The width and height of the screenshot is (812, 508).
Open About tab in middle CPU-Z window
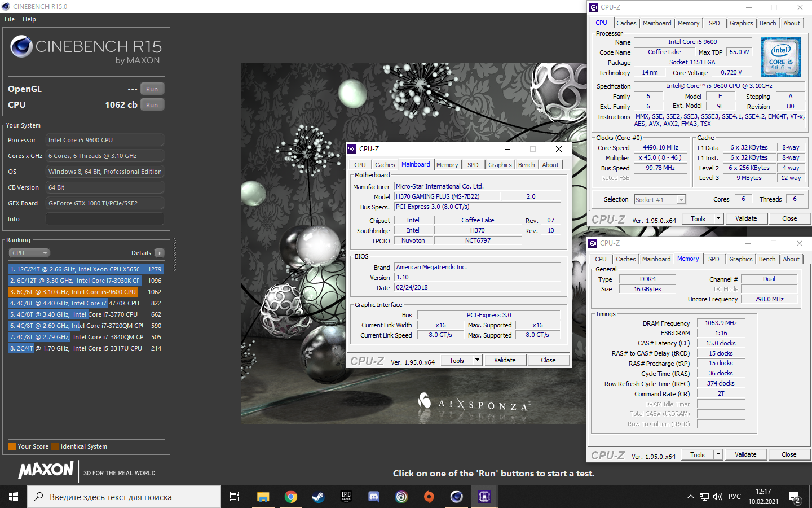(x=551, y=165)
